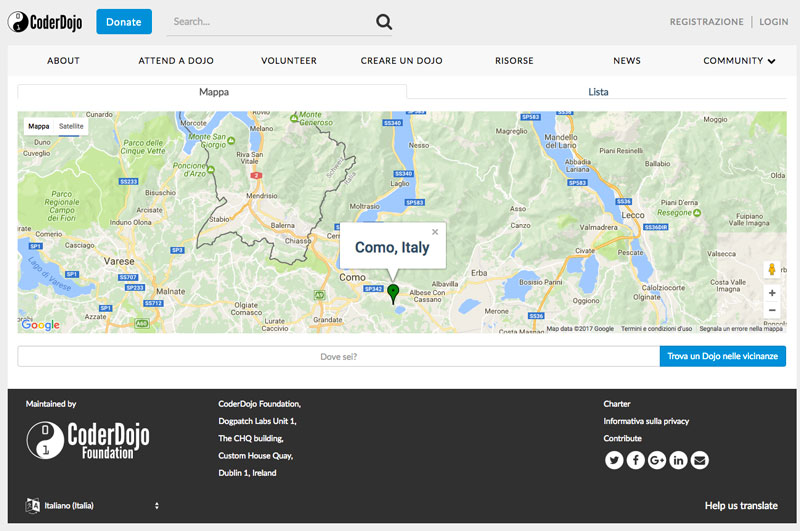Zoom out of the map with minus

click(x=772, y=310)
